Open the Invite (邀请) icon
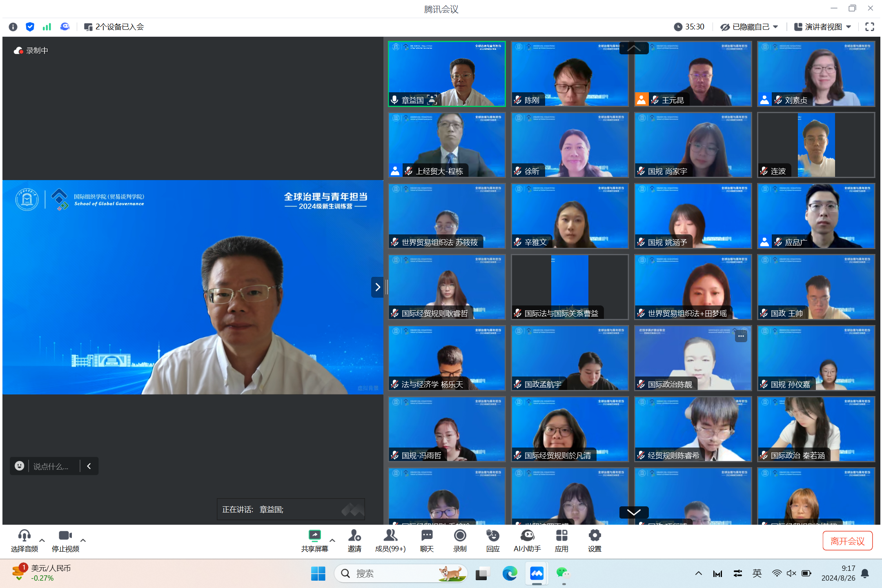882x588 pixels. (x=354, y=536)
